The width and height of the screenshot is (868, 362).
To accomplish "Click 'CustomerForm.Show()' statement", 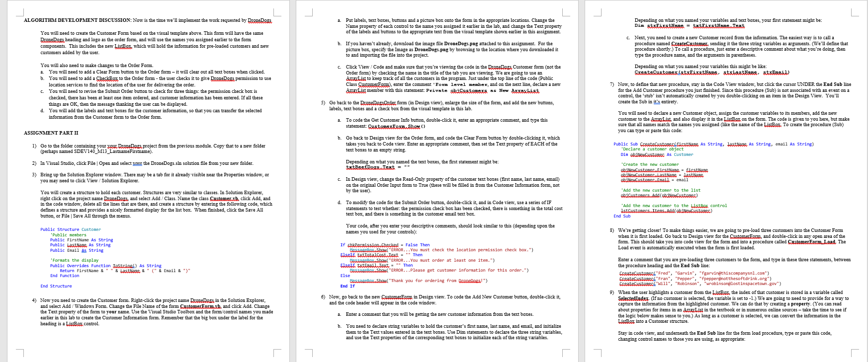I will [x=397, y=126].
